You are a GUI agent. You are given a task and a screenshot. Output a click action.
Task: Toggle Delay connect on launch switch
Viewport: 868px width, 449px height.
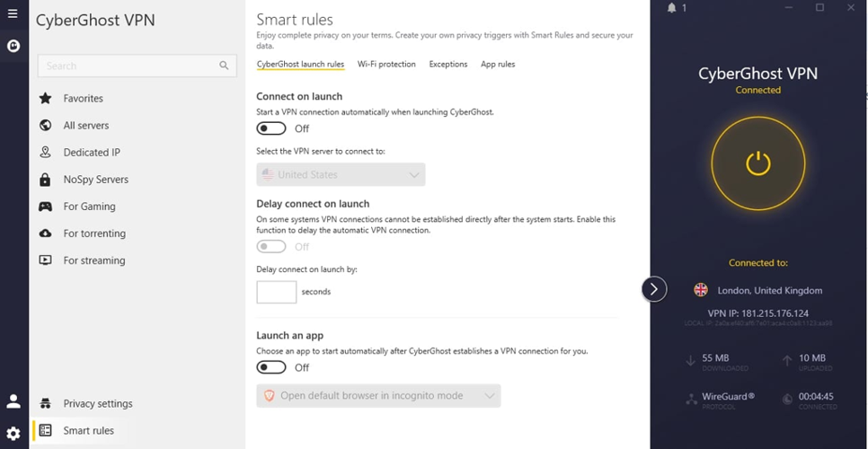point(271,247)
